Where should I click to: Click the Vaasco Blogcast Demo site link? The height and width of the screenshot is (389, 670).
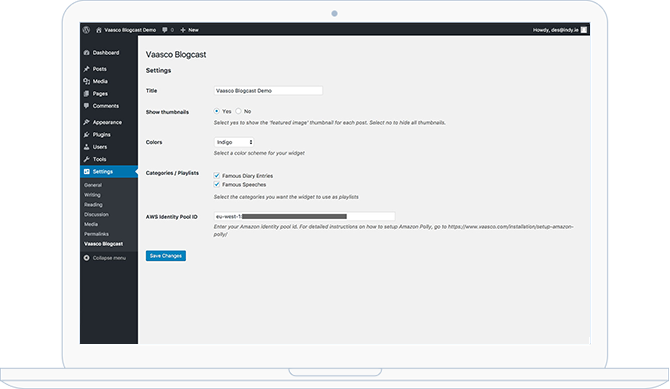point(130,30)
